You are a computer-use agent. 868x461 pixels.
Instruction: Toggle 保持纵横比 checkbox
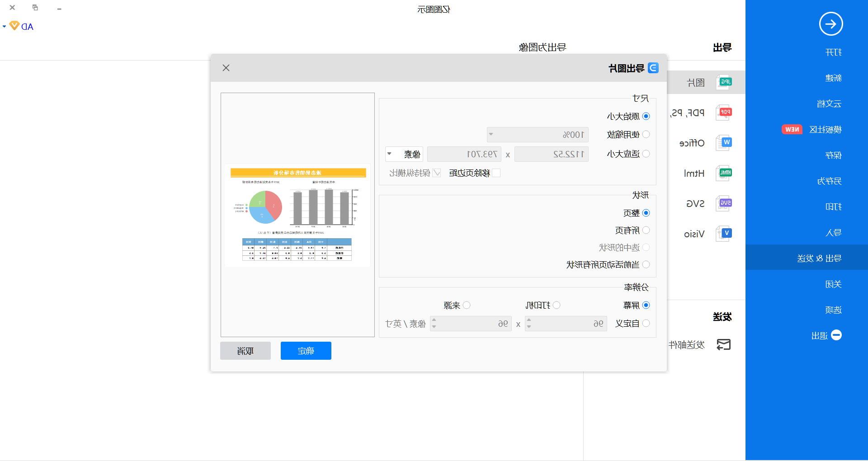tap(437, 173)
